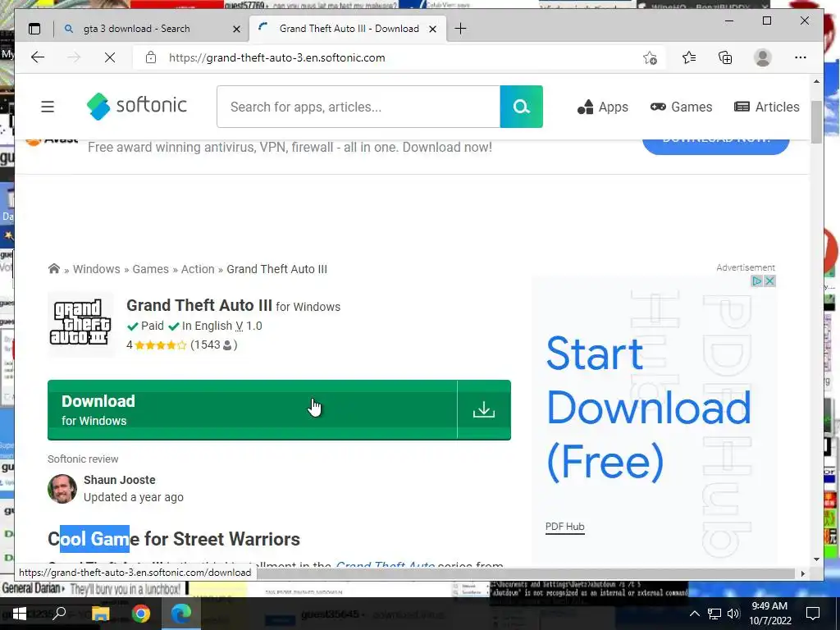
Task: Click the teal search magnifier button
Action: point(521,107)
